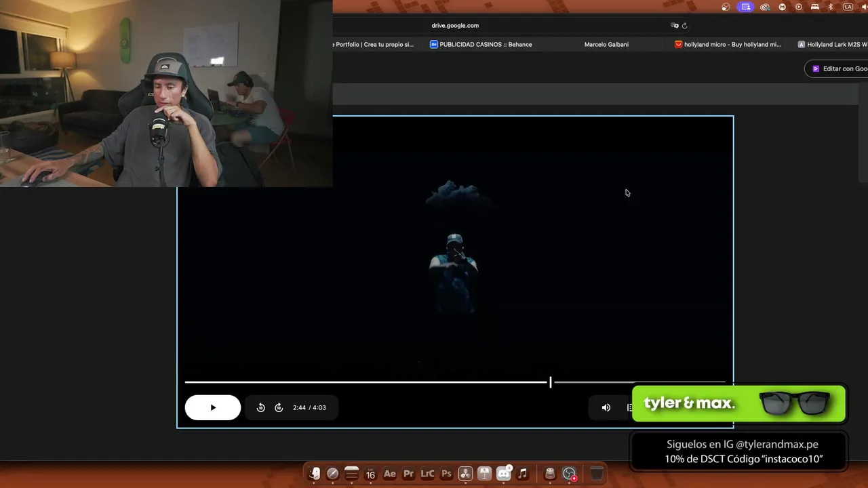Open the Marcelo Galbani bookmark
The image size is (868, 488).
click(606, 45)
